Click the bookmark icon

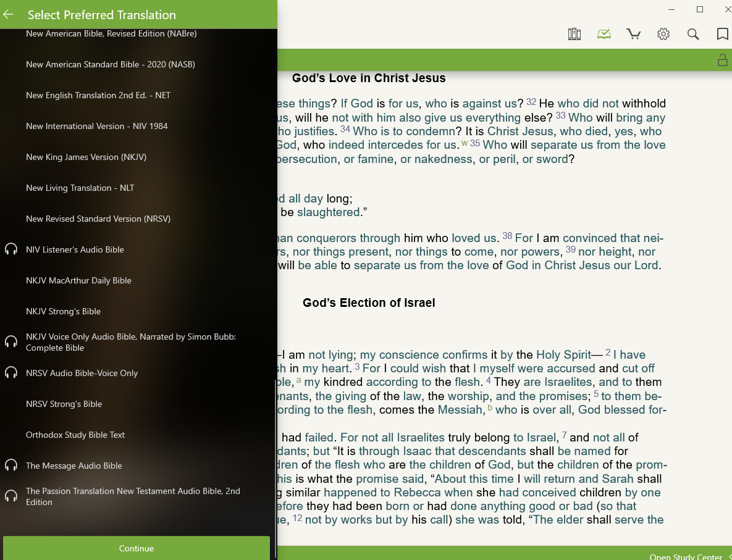coord(722,34)
